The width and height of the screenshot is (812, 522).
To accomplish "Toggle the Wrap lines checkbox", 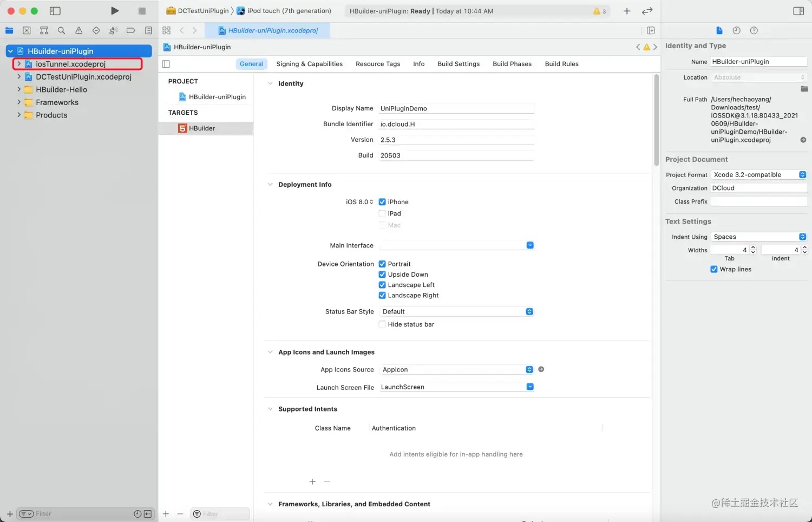I will (x=713, y=269).
